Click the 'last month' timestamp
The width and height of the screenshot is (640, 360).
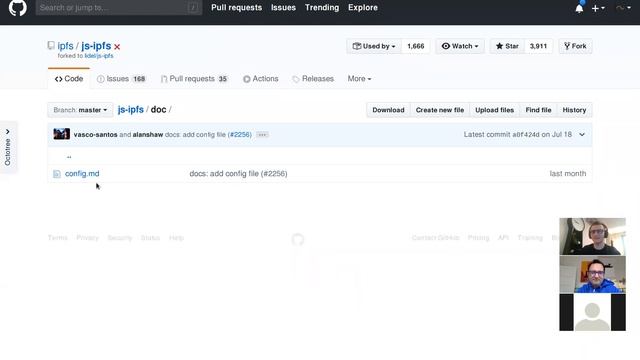568,173
